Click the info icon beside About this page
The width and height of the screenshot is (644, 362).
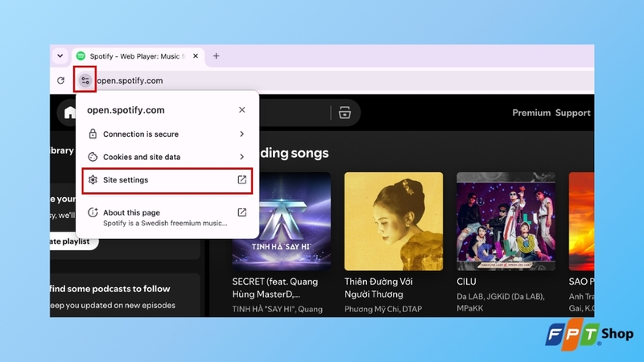tap(93, 212)
